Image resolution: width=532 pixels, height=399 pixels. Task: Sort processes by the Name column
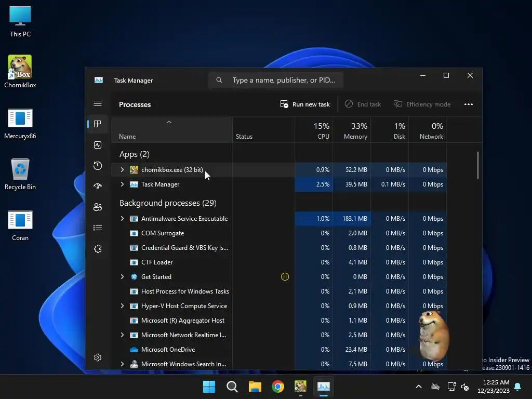pos(171,130)
